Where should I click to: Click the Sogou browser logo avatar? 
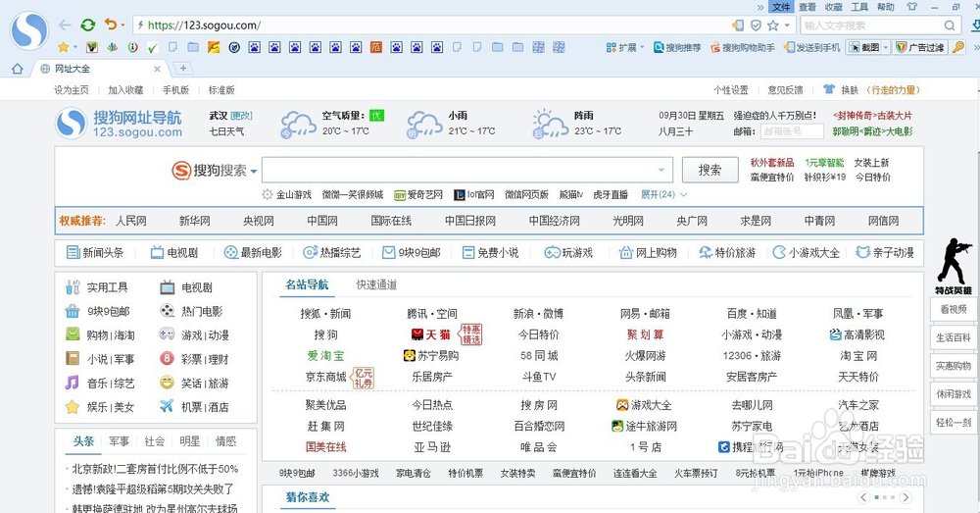coord(29,30)
